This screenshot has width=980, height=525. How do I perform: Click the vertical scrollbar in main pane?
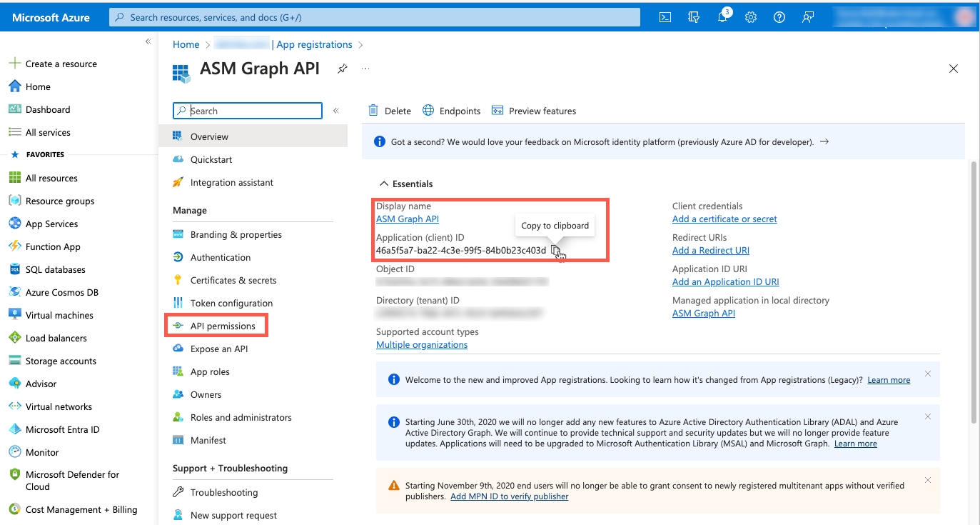pyautogui.click(x=974, y=286)
